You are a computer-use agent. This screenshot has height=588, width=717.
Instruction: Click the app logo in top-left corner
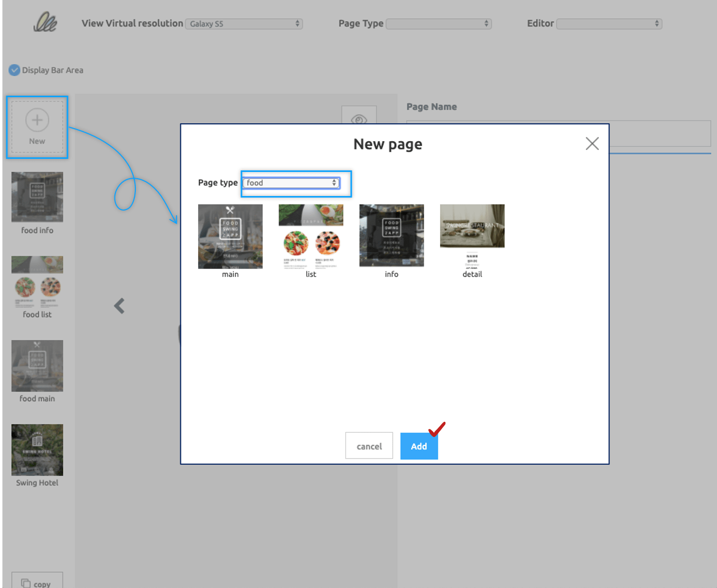[45, 22]
